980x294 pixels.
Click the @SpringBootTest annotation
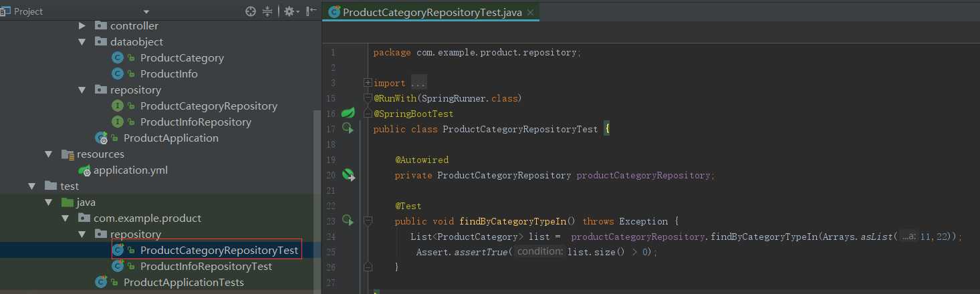pos(413,114)
